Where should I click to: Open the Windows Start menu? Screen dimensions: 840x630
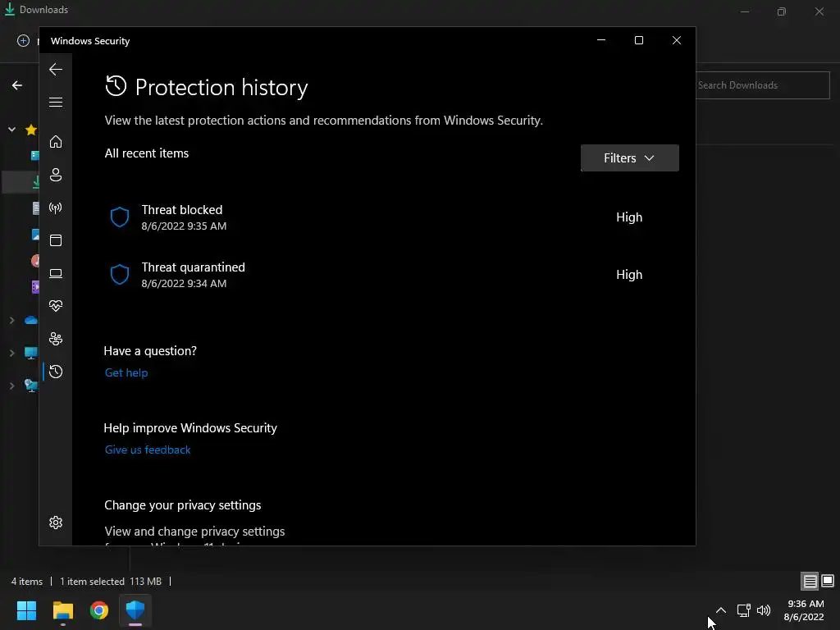coord(26,610)
